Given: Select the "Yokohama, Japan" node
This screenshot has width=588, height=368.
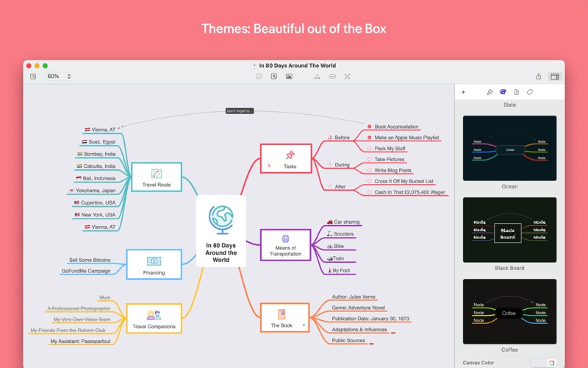Looking at the screenshot, I should pos(93,191).
